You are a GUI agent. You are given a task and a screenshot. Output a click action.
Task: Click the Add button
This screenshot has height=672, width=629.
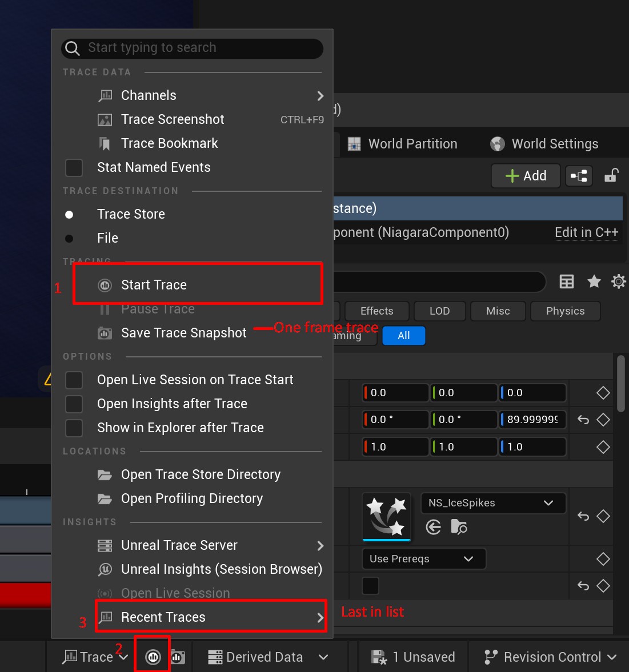coord(525,176)
